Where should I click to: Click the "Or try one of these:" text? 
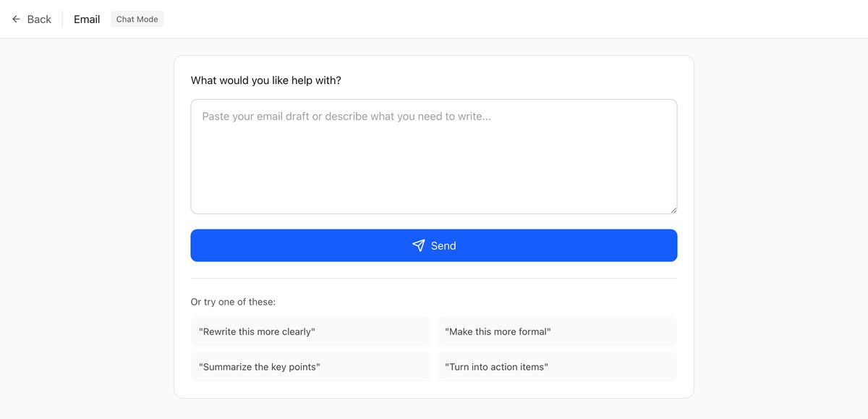coord(233,302)
